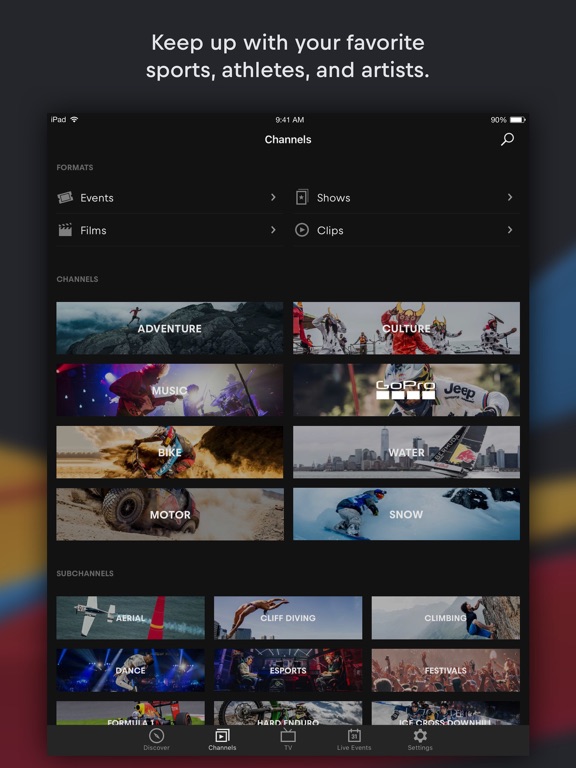Tap the FORMATS section header
The height and width of the screenshot is (768, 576).
74,168
